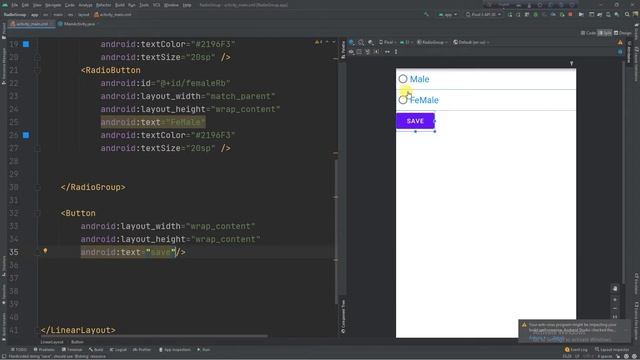Image resolution: width=640 pixels, height=360 pixels.
Task: Open the Pixel device dropdown in design toolbar
Action: (x=387, y=42)
